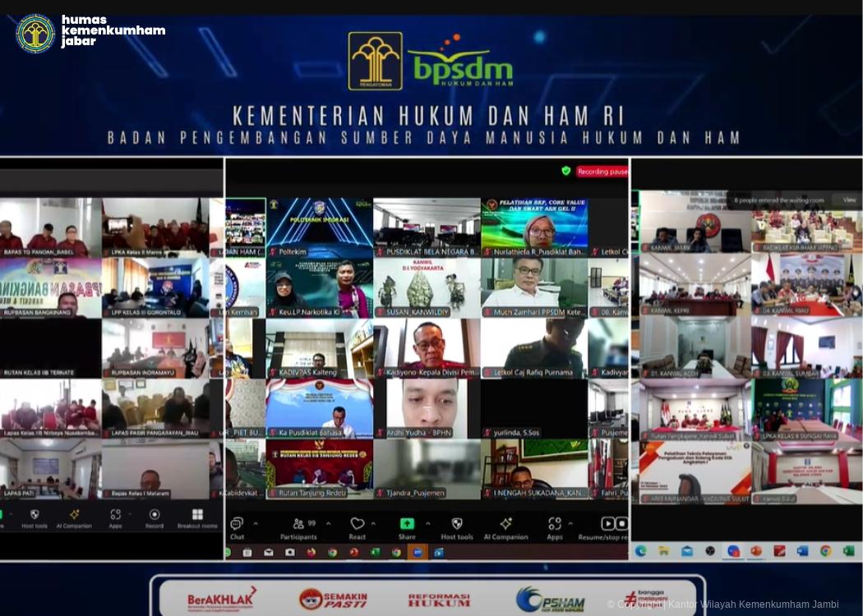Open Breakout rooms in the left window
This screenshot has height=616, width=863.
pyautogui.click(x=197, y=518)
